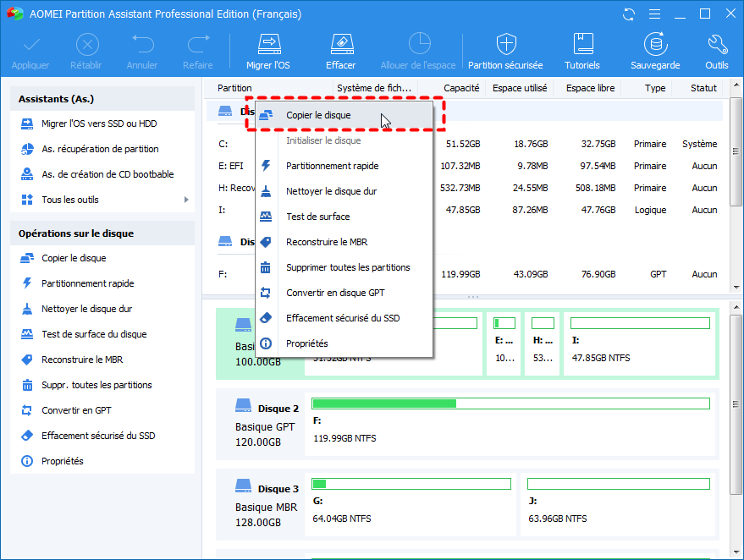This screenshot has width=744, height=560.
Task: Click the Migrer l'OS toolbar icon
Action: pos(267,44)
